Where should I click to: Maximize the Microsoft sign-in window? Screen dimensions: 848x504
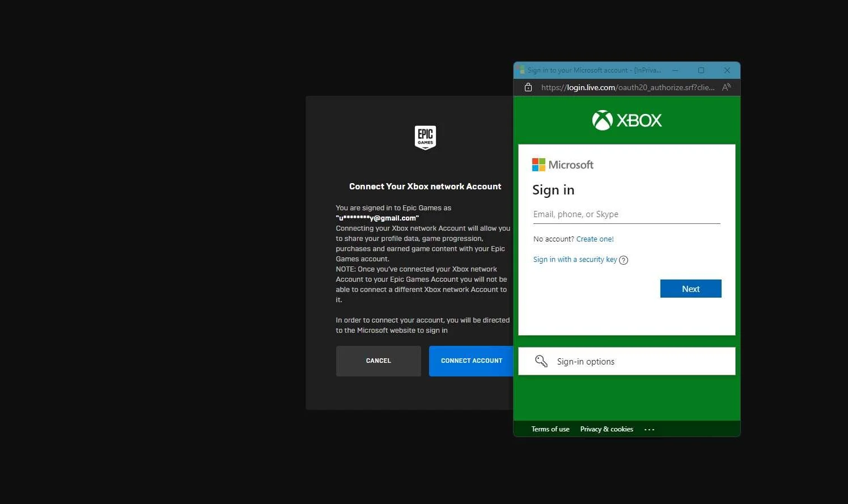tap(701, 70)
